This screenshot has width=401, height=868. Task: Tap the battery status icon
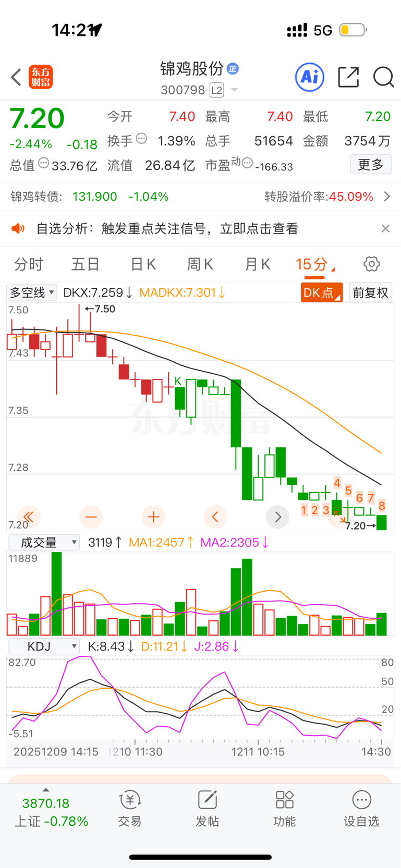(353, 30)
